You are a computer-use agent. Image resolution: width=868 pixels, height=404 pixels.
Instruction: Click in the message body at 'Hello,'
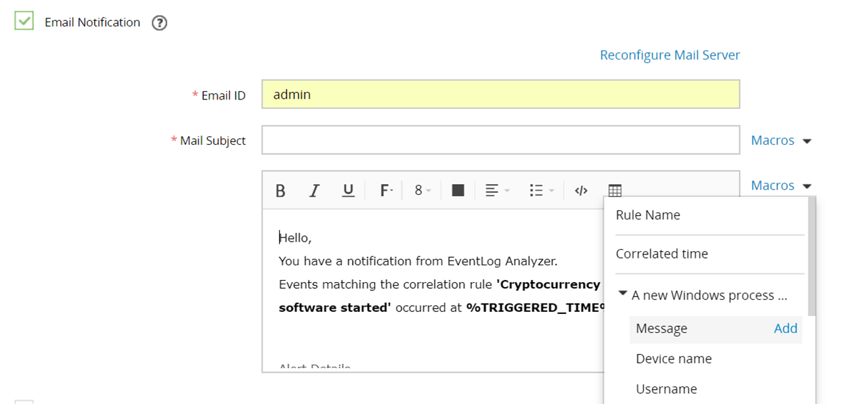(x=295, y=238)
